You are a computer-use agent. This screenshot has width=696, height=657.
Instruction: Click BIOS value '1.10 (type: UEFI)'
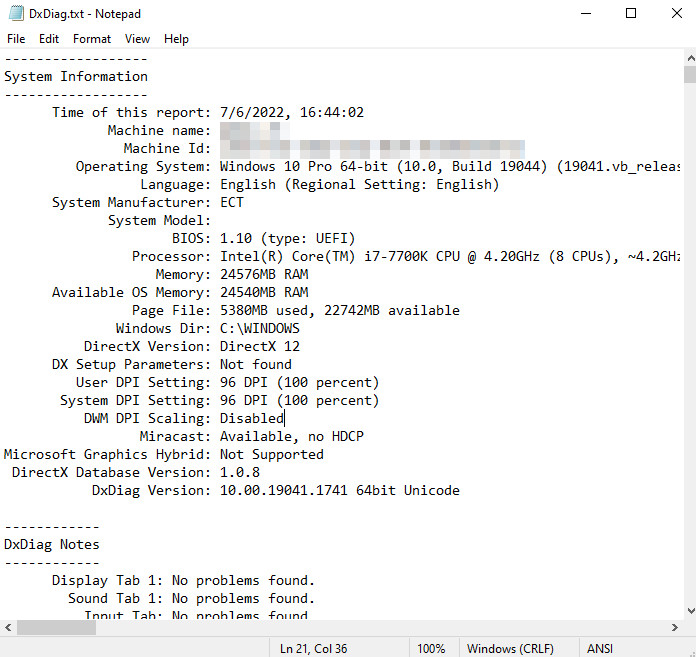coord(288,238)
